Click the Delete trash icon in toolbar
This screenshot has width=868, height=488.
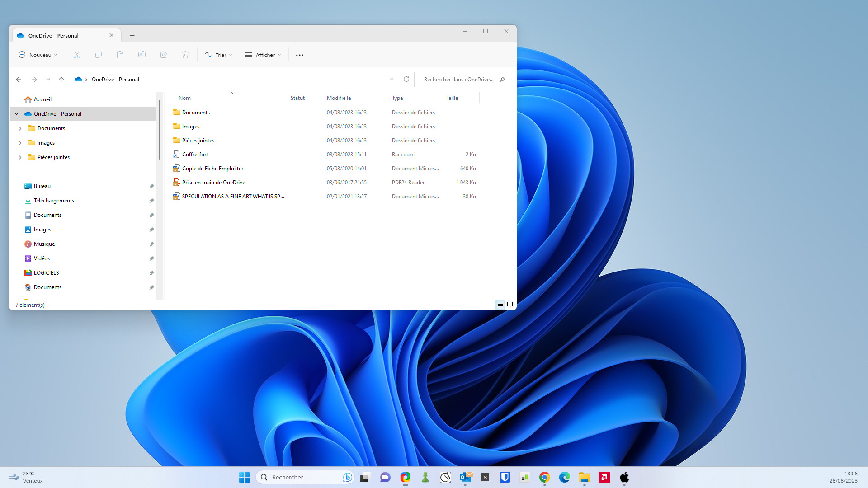click(185, 55)
